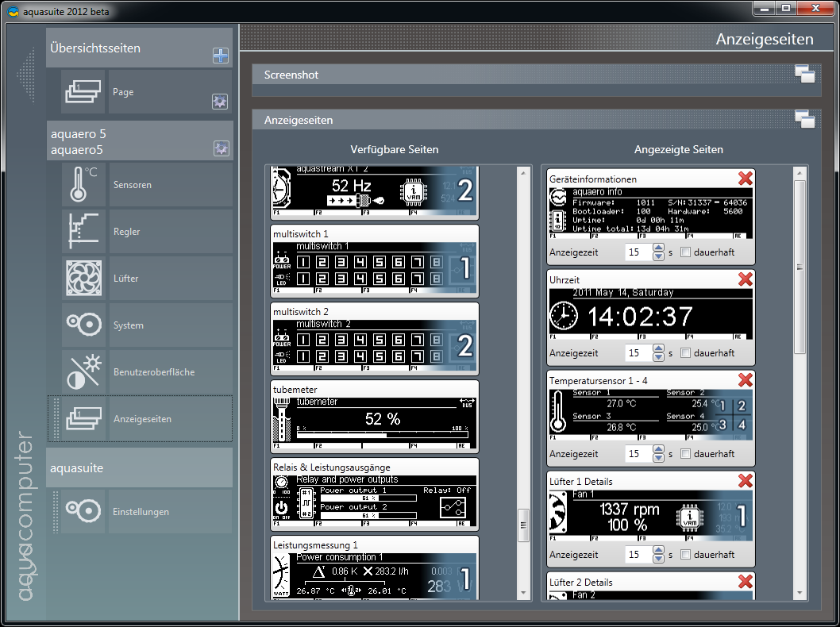Image resolution: width=840 pixels, height=627 pixels.
Task: Enable dauerhaft for Lüfter 1 Details
Action: coord(685,555)
